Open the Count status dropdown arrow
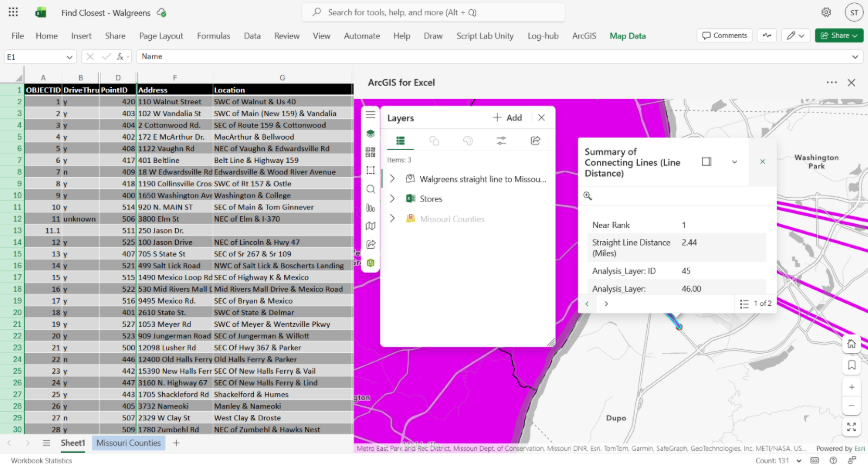868x465 pixels. (799, 461)
